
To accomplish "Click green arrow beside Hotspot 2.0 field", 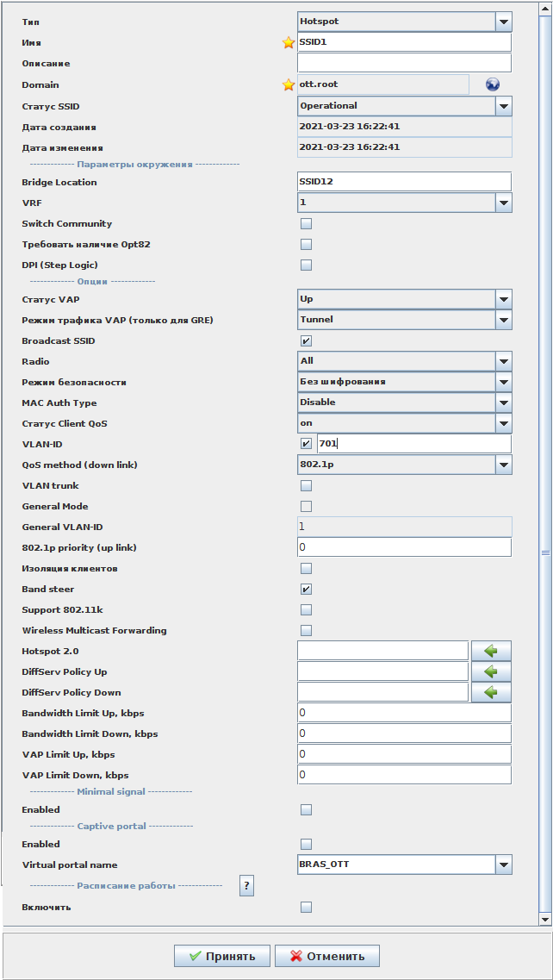I will coord(491,651).
